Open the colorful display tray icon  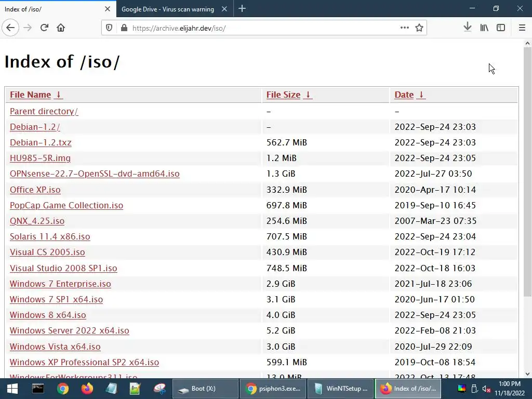462,389
